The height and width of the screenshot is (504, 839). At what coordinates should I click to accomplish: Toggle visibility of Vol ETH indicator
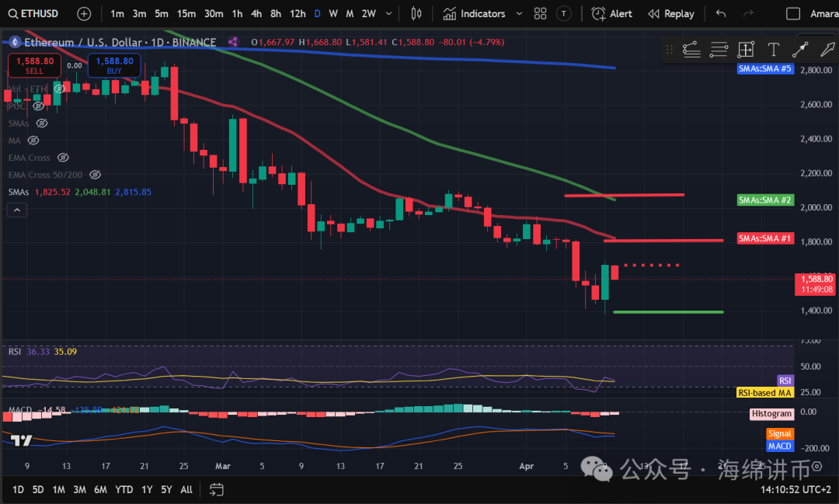click(59, 89)
